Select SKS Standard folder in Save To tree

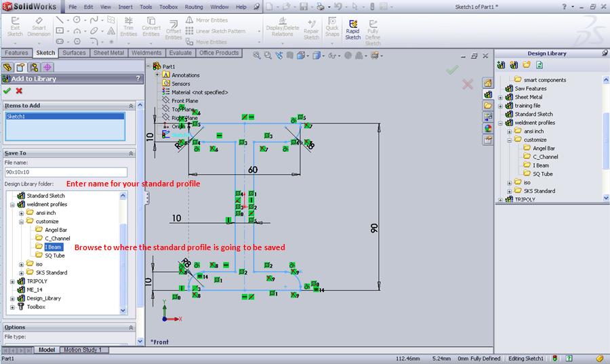coord(52,272)
